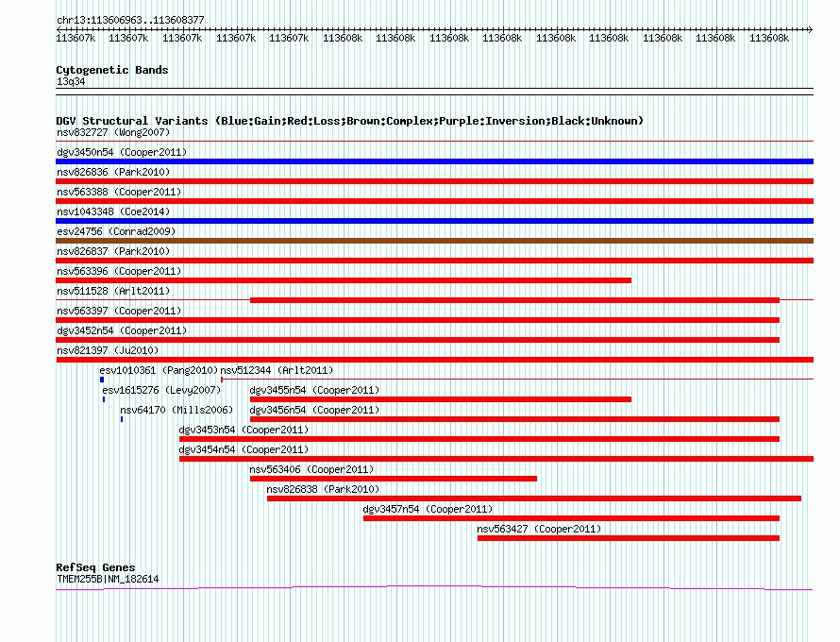
Task: Click the dgv3455n54 (Cooper2011) label
Action: point(314,390)
